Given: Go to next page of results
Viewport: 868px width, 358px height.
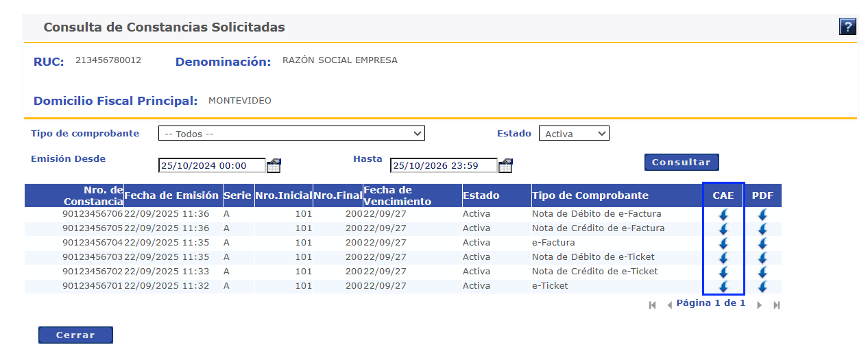Looking at the screenshot, I should click(x=759, y=305).
